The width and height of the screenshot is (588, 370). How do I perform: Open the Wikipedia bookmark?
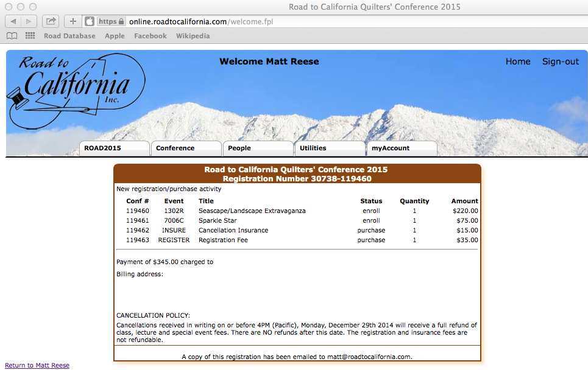pos(193,36)
